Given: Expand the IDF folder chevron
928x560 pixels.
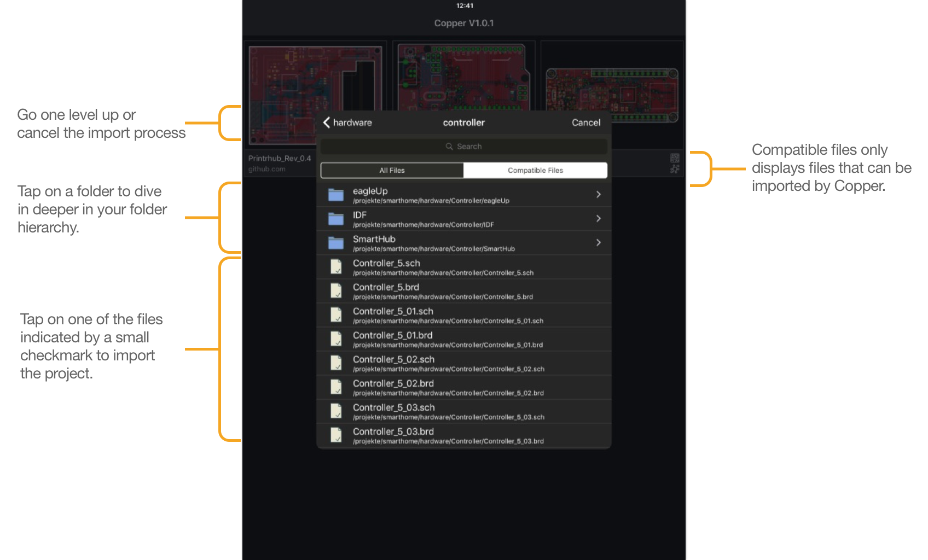Looking at the screenshot, I should [x=598, y=219].
